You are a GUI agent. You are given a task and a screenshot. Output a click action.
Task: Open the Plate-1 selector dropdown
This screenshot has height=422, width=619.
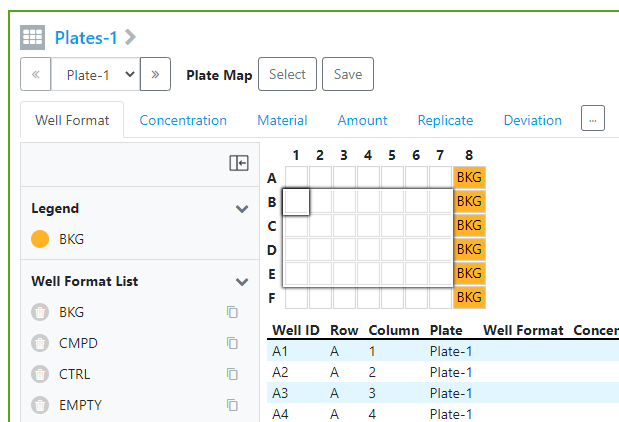[95, 74]
